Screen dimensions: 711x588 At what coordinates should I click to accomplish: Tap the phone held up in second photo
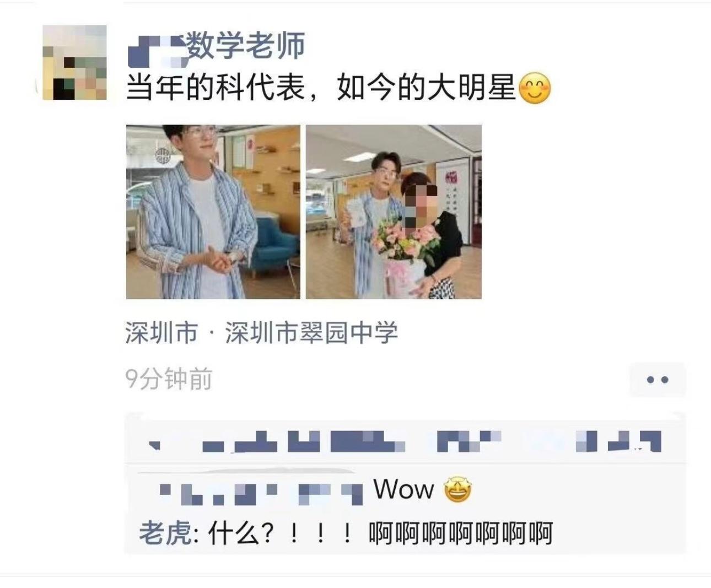point(356,212)
